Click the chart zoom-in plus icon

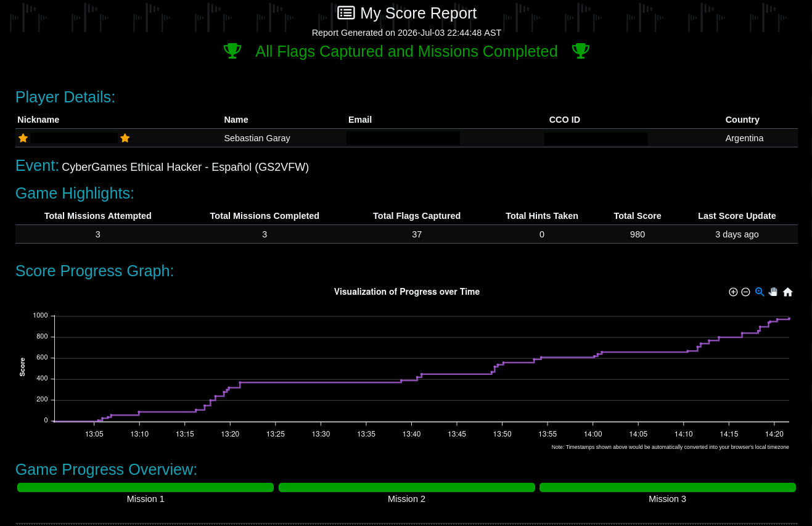733,292
